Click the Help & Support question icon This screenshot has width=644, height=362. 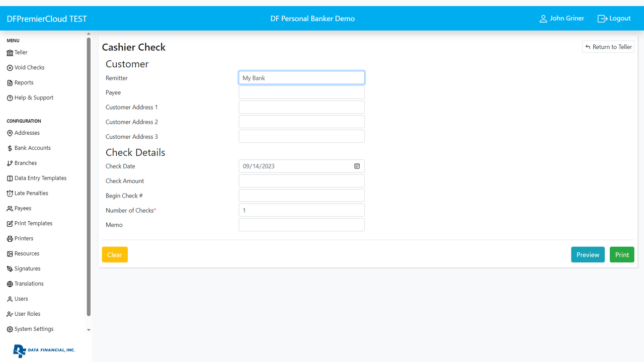(x=10, y=98)
